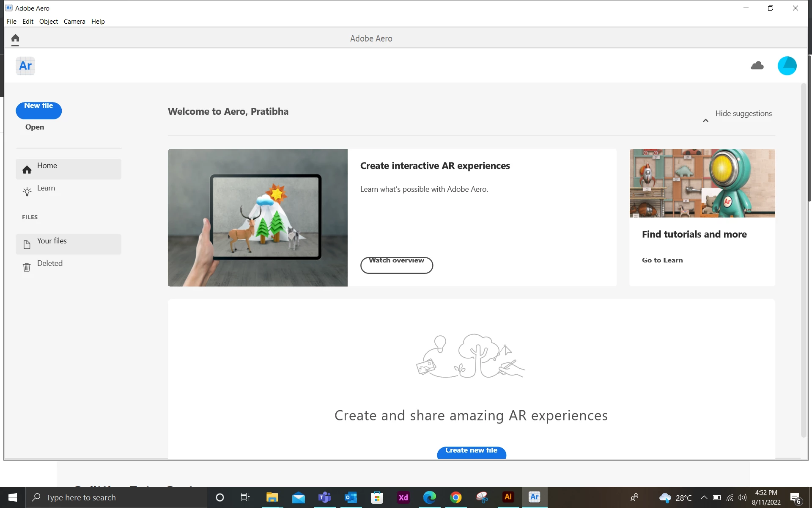Open the Deleted files section
Screen dimensions: 812x508
(x=49, y=264)
